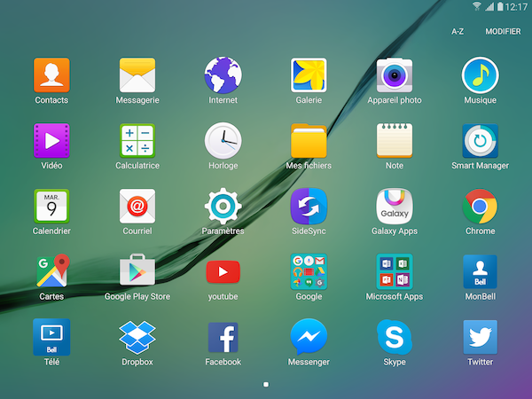The width and height of the screenshot is (532, 399).
Task: Open the Bell Télé app
Action: click(x=51, y=337)
